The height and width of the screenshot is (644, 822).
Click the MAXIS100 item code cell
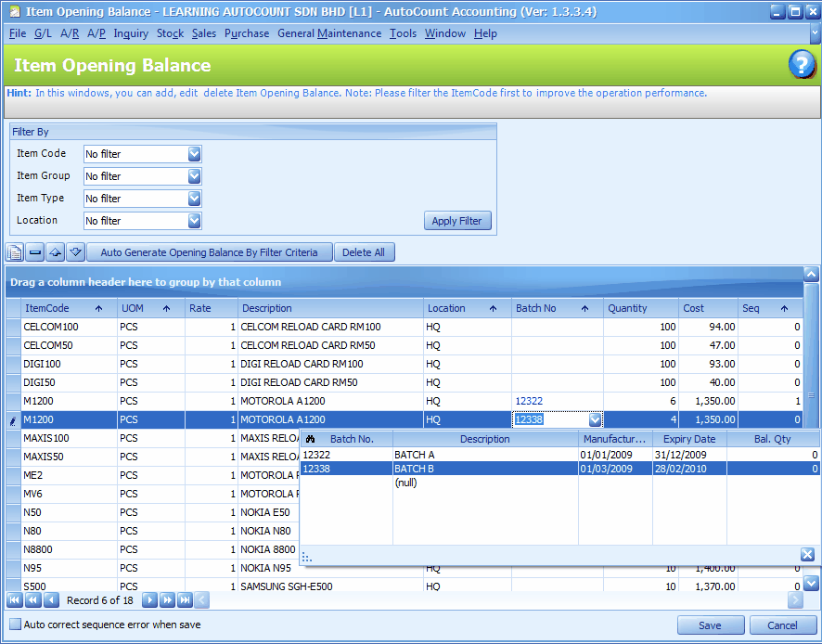[x=69, y=438]
